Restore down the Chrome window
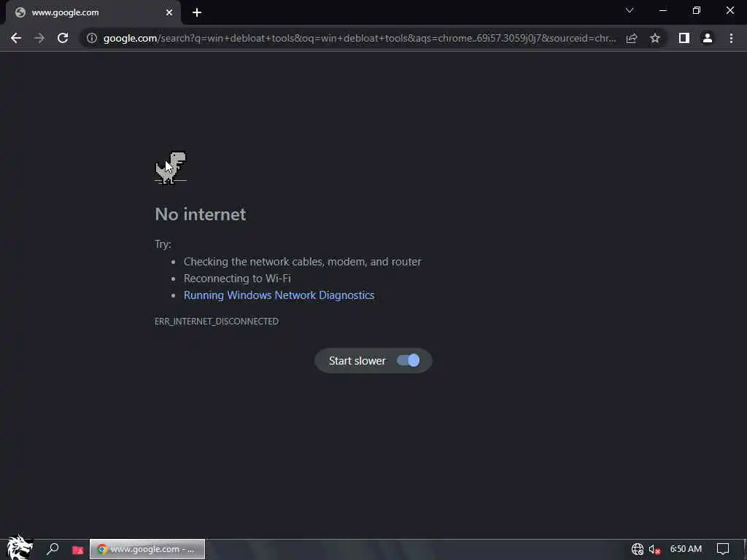 [x=697, y=10]
